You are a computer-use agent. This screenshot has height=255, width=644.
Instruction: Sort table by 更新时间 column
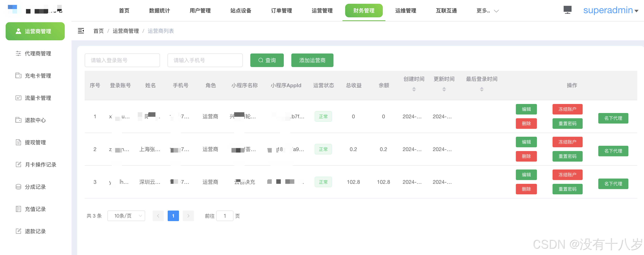tap(444, 89)
